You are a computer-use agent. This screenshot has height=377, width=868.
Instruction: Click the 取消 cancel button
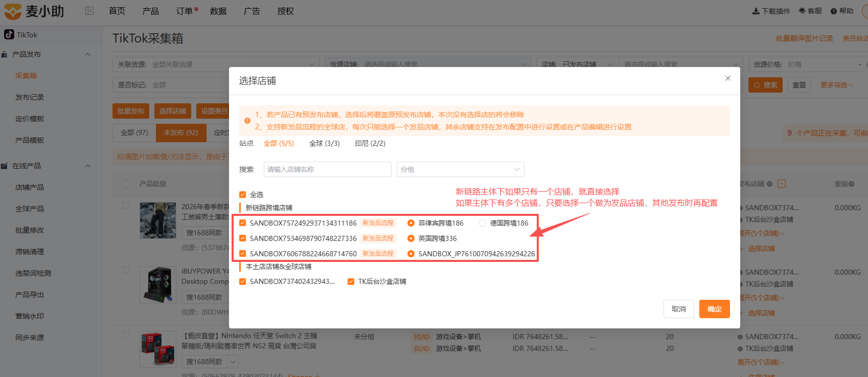[679, 309]
